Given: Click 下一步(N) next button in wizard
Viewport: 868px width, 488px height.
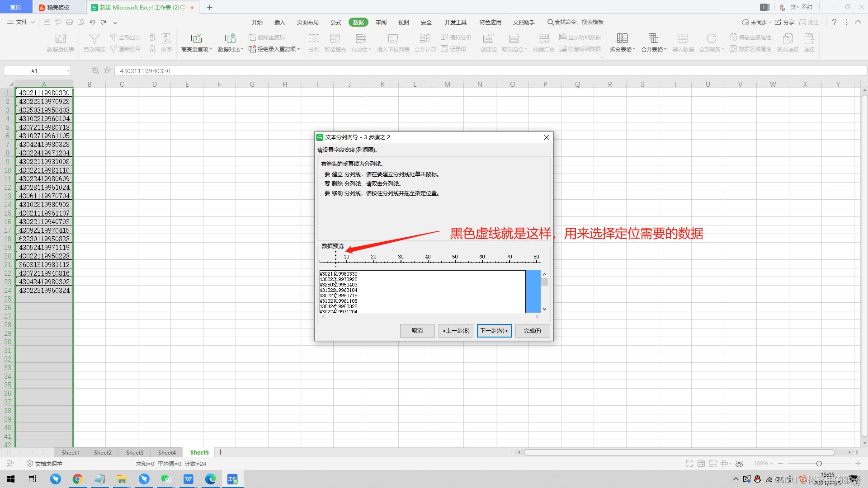Looking at the screenshot, I should (x=494, y=331).
